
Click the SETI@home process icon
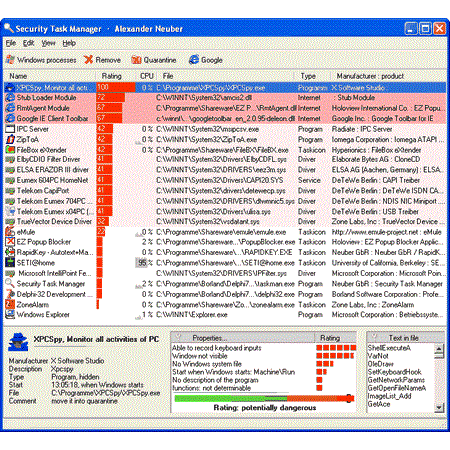[x=10, y=263]
